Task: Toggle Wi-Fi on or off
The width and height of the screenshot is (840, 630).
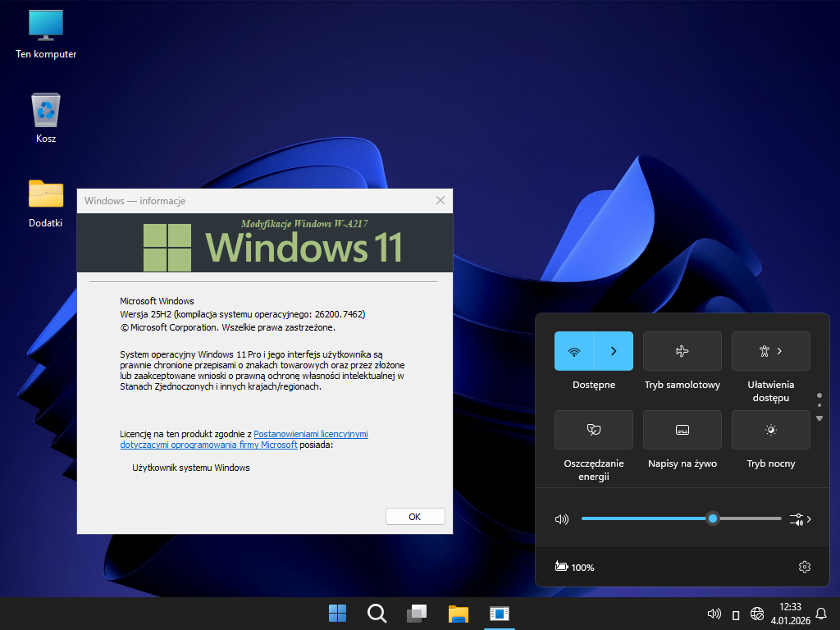Action: 574,351
